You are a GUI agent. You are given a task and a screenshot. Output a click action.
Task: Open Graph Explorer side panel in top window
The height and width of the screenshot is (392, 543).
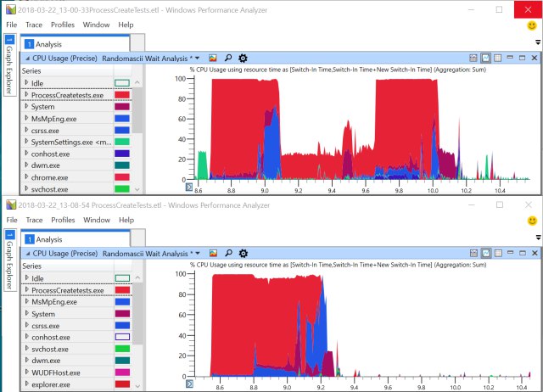coord(9,64)
